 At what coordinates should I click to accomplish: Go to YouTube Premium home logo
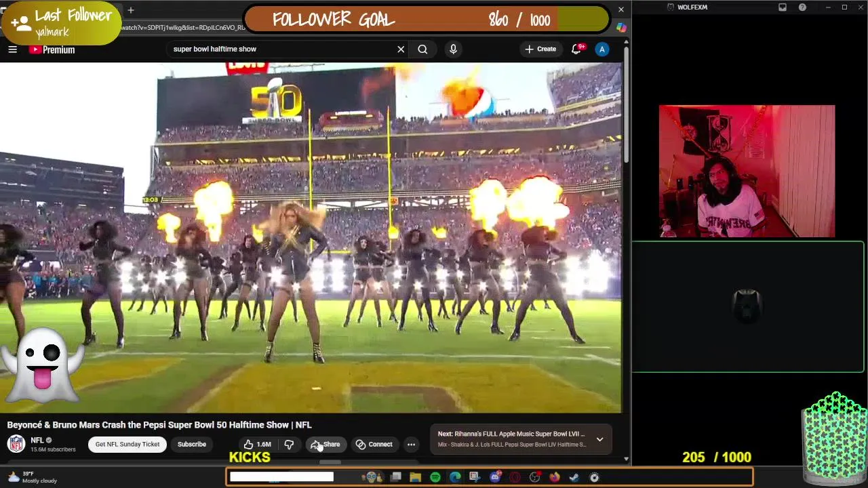click(x=52, y=49)
